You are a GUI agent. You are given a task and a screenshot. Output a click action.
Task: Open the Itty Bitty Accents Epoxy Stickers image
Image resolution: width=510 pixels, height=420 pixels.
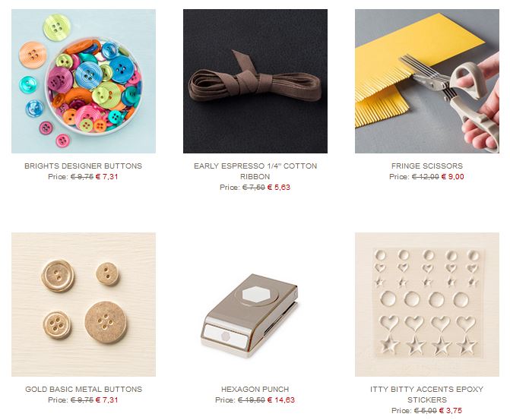click(x=426, y=305)
